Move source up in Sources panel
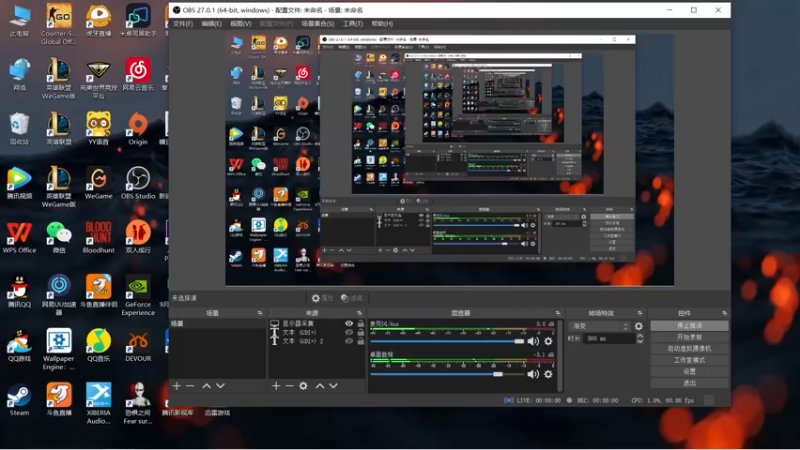The width and height of the screenshot is (800, 450). coord(320,386)
